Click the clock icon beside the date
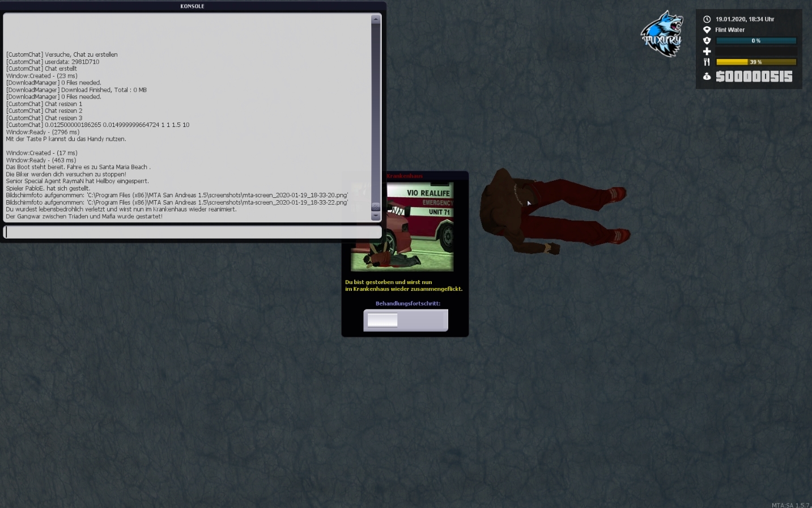Image resolution: width=812 pixels, height=508 pixels. [707, 19]
